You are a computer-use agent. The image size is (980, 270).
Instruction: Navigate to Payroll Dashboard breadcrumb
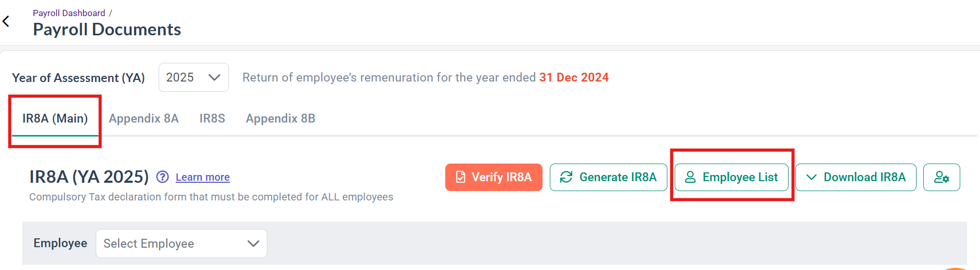(x=69, y=13)
